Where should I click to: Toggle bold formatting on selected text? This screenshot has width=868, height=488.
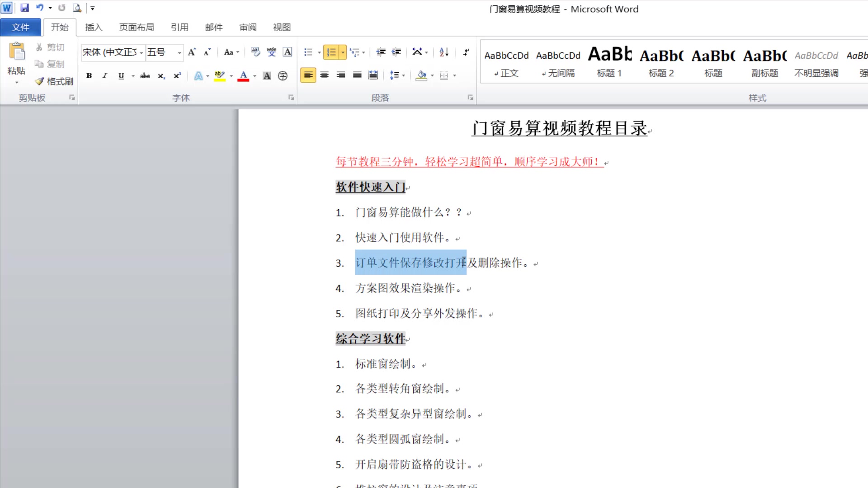(x=89, y=75)
